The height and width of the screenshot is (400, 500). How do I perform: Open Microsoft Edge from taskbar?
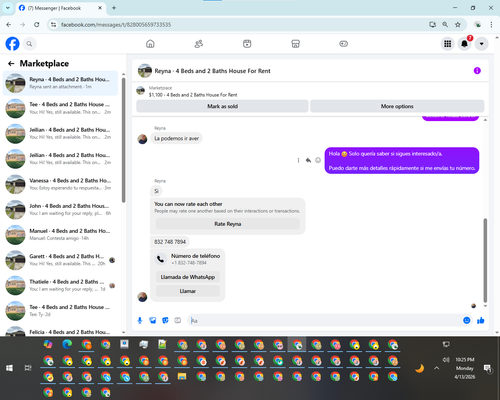[x=67, y=344]
